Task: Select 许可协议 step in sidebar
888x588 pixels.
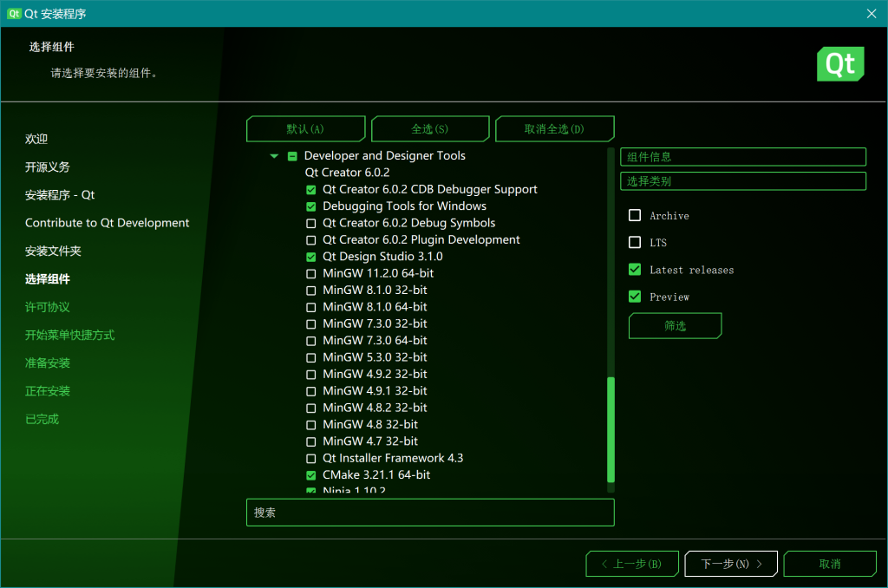Action: pyautogui.click(x=48, y=307)
